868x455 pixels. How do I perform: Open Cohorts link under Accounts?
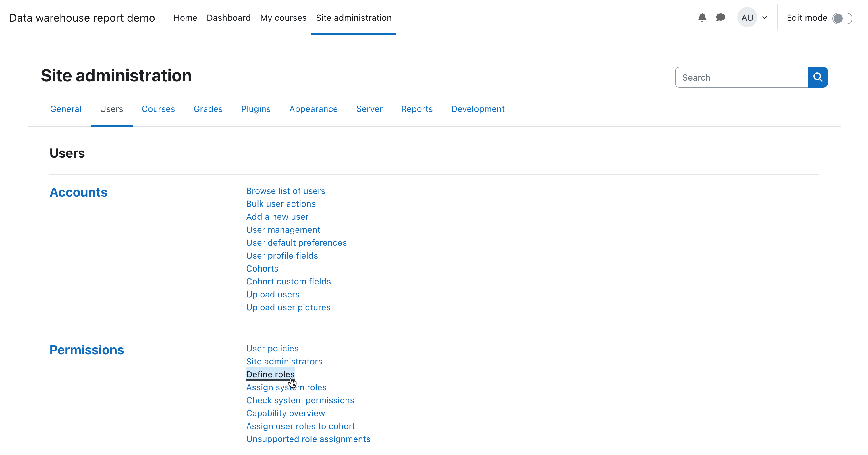coord(262,268)
